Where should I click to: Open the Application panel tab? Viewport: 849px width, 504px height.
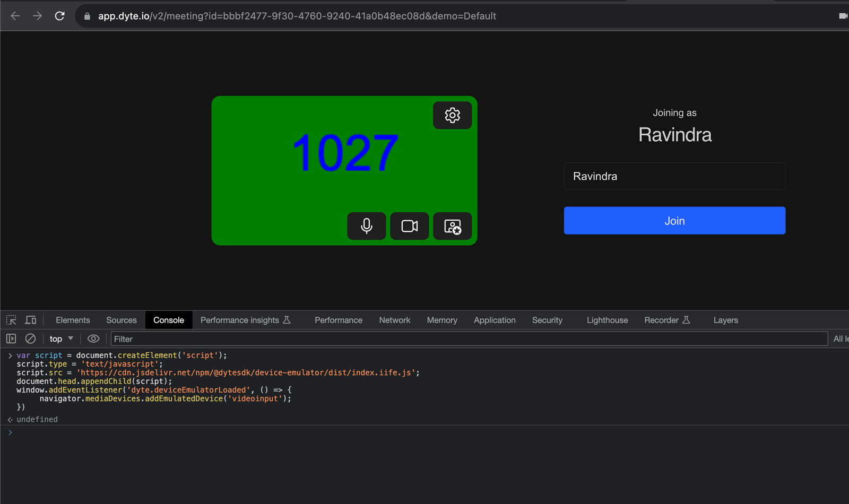coord(494,320)
